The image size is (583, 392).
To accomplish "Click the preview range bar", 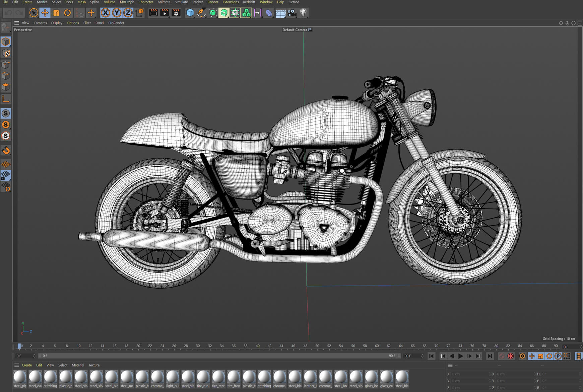I will point(220,356).
